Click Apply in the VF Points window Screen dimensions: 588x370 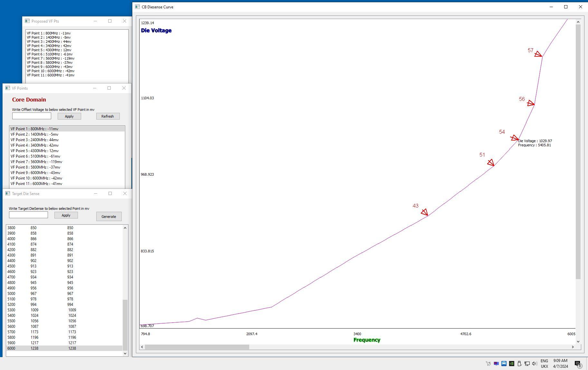(x=69, y=116)
